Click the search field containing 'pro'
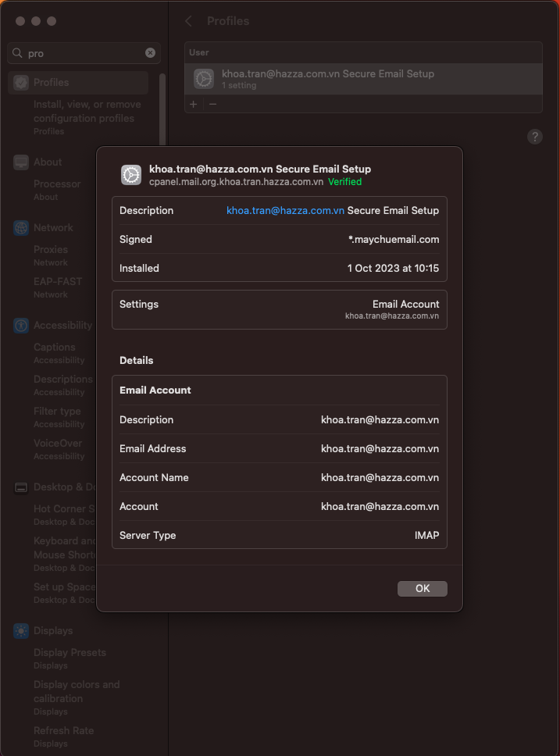This screenshot has height=756, width=560. click(84, 53)
